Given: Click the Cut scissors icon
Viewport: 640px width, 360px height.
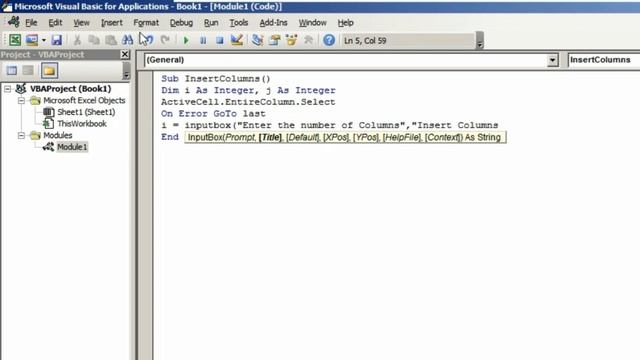Looking at the screenshot, I should tap(77, 40).
